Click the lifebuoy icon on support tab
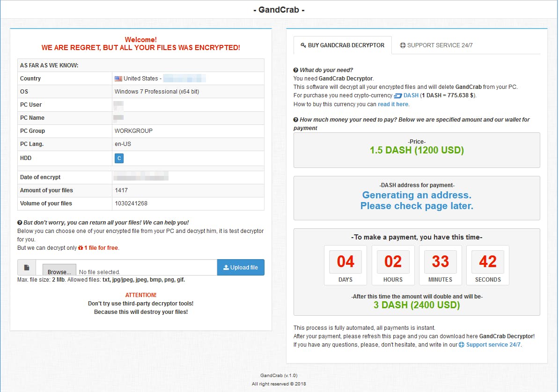 coord(403,45)
